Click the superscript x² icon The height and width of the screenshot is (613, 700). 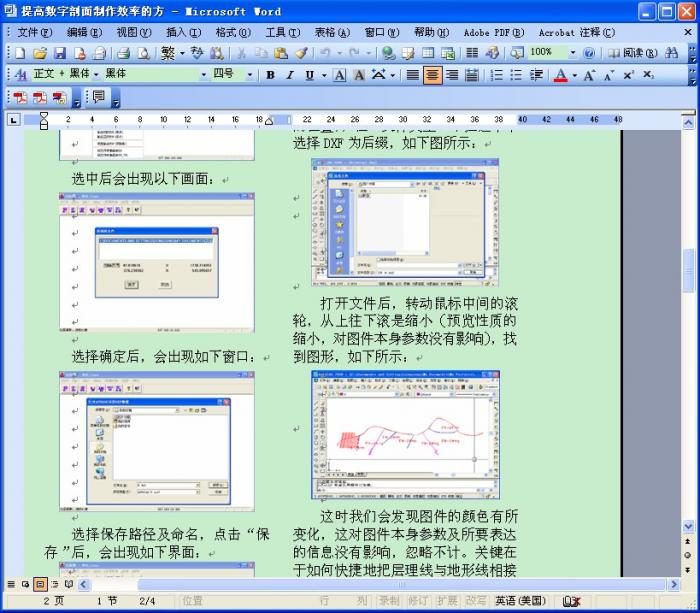click(x=629, y=75)
